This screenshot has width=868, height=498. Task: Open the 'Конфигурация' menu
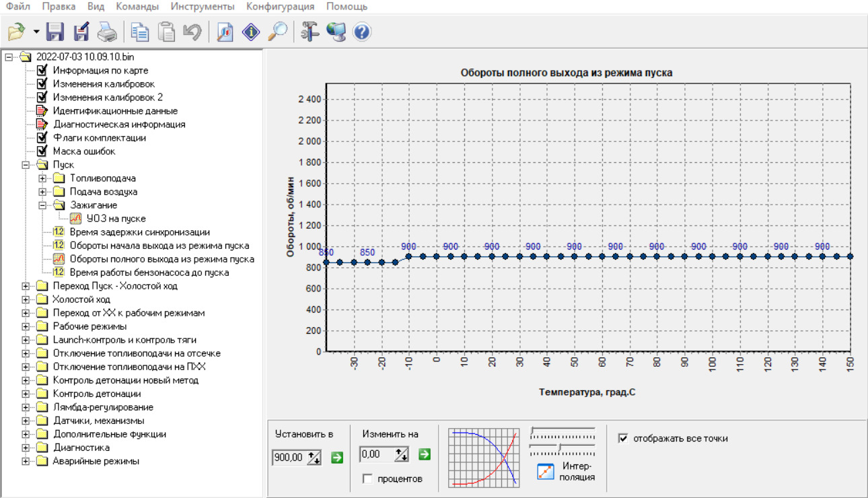[280, 7]
